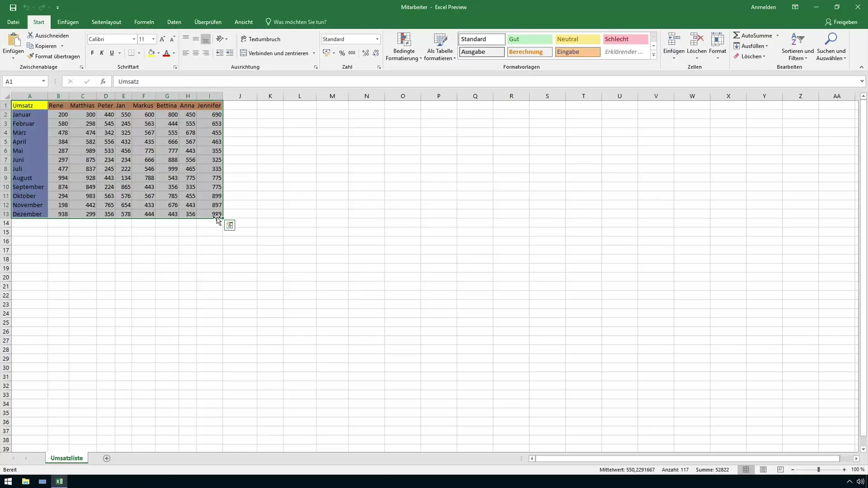The image size is (868, 488).
Task: Open the Formeln ribbon tab
Action: click(x=144, y=22)
